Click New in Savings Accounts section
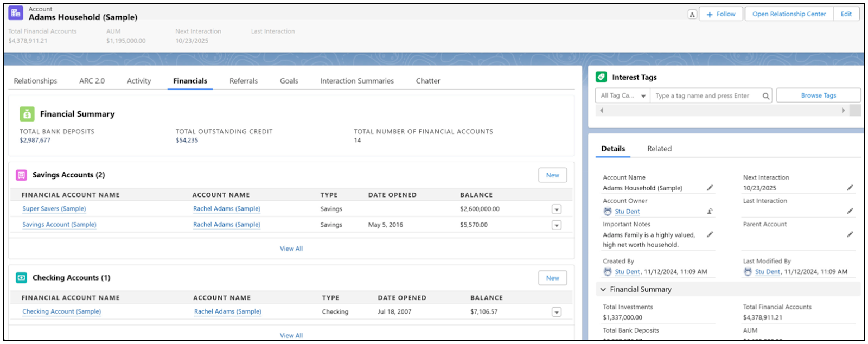This screenshot has height=344, width=868. click(552, 175)
